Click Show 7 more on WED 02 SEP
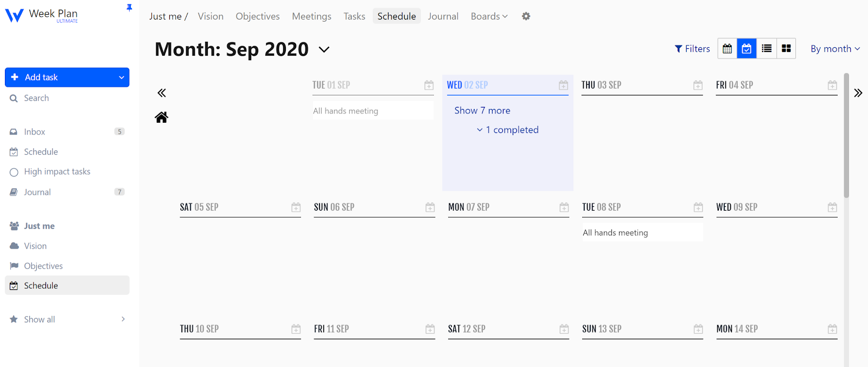 coord(482,111)
